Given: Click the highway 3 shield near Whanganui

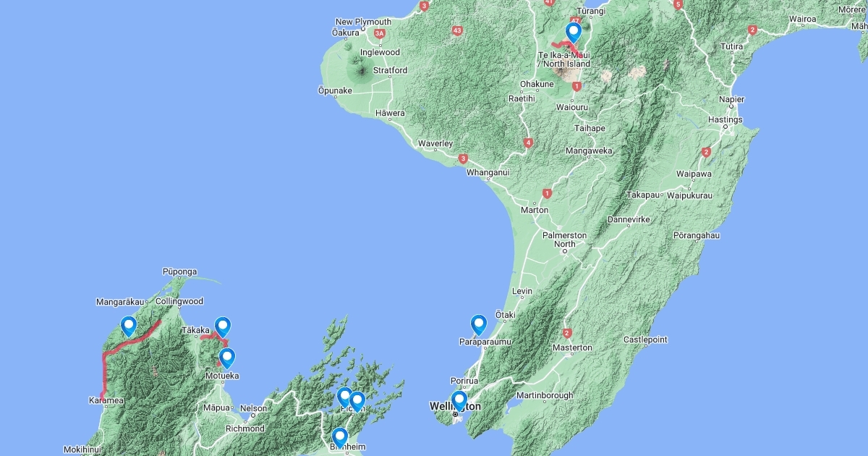Looking at the screenshot, I should click(x=462, y=159).
